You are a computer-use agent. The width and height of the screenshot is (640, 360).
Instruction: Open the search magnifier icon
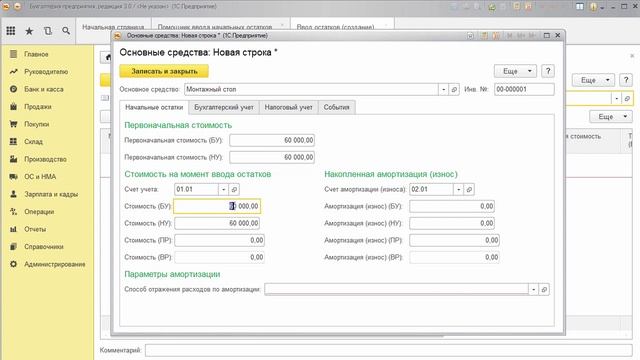[66, 31]
